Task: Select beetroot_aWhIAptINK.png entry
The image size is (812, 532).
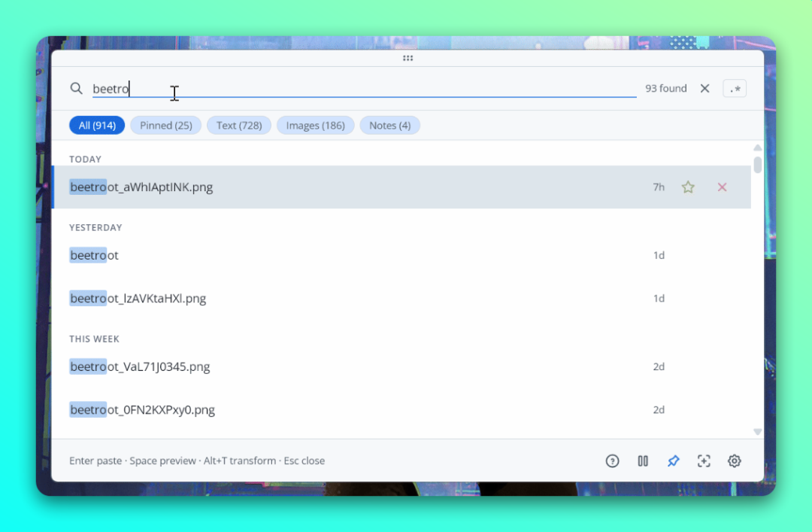Action: [x=401, y=187]
